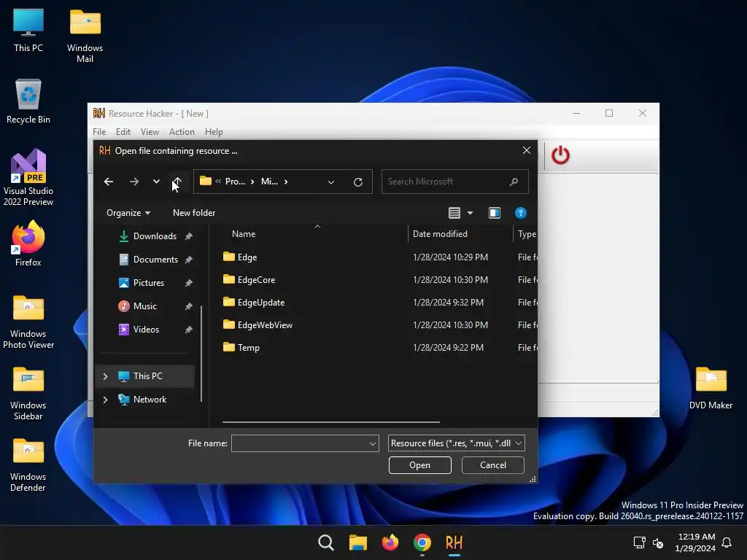Sort files by the Date modified column

coord(440,234)
